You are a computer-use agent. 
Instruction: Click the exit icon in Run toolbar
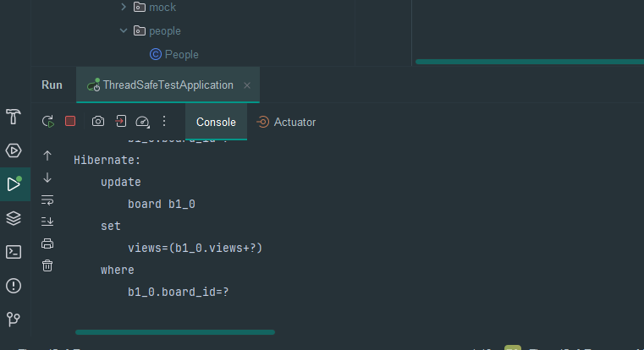coord(121,122)
